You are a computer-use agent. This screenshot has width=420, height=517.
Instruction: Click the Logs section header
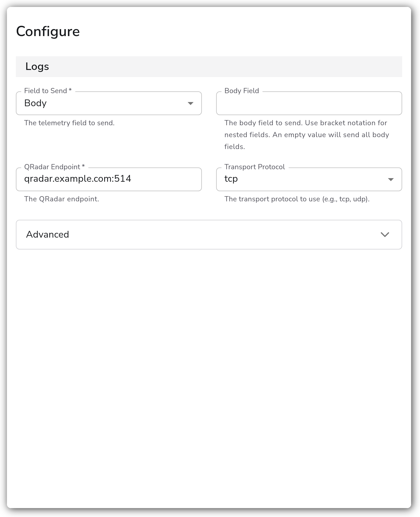click(209, 67)
